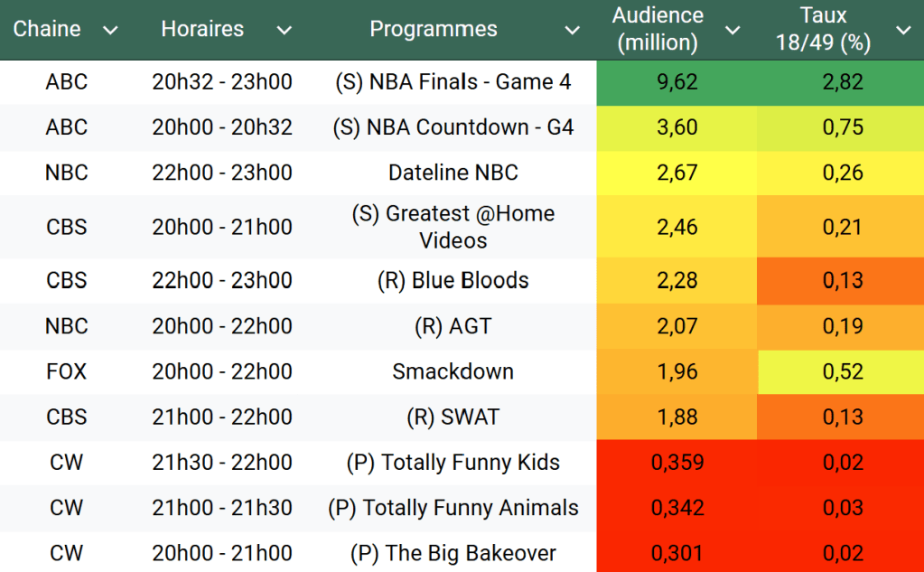The height and width of the screenshot is (572, 924).
Task: Click the Audience (million) column chevron
Action: click(x=733, y=31)
